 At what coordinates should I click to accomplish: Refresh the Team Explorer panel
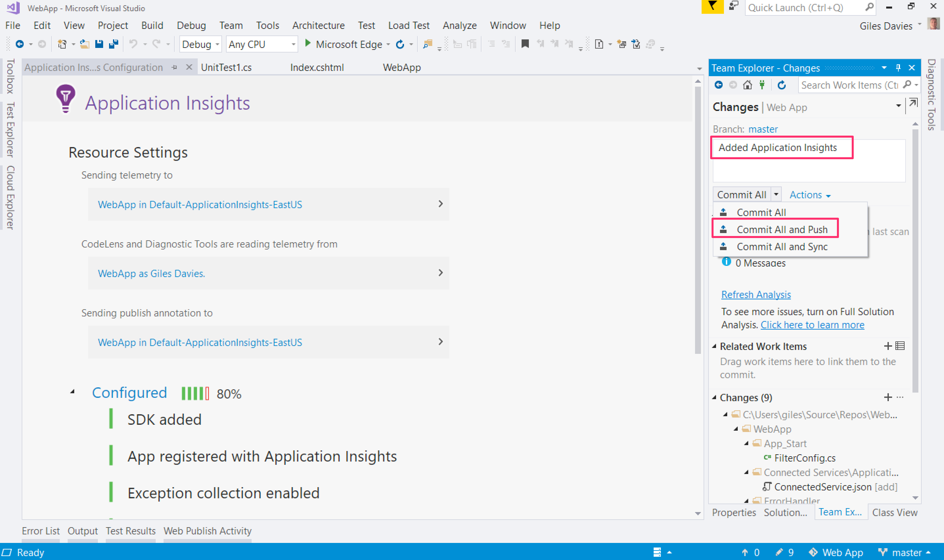(x=782, y=85)
